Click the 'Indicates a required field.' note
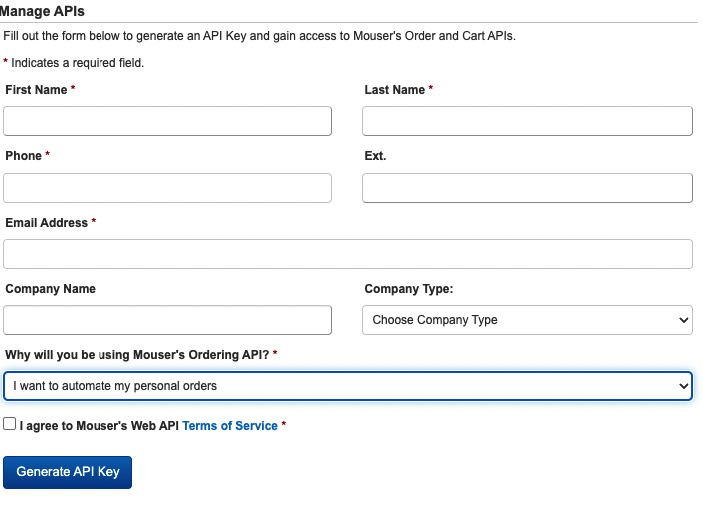703x516 pixels. [77, 63]
